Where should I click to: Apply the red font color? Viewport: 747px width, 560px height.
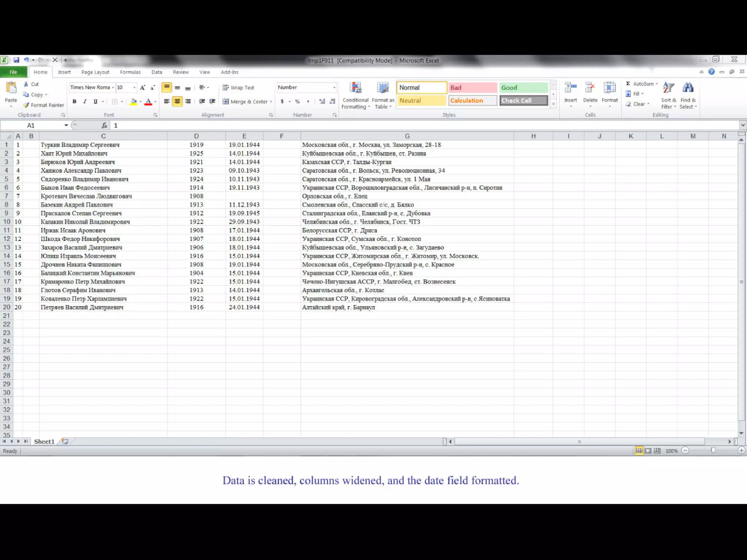click(148, 101)
